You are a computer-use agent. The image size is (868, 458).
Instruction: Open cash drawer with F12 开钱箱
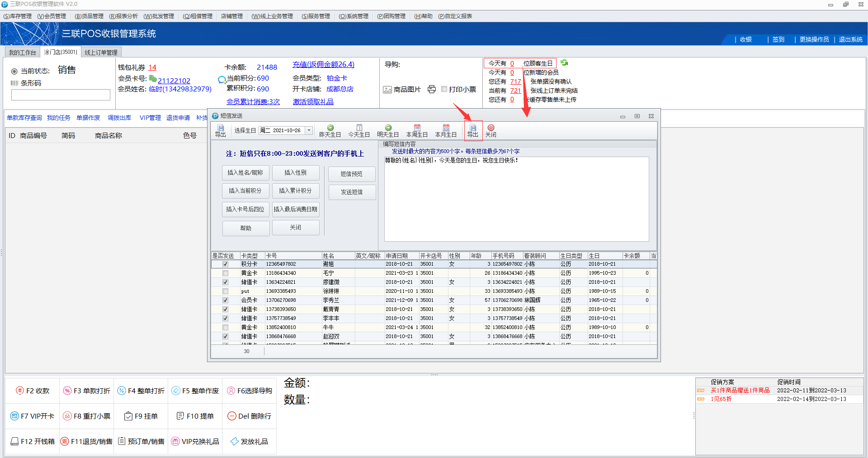coord(33,441)
